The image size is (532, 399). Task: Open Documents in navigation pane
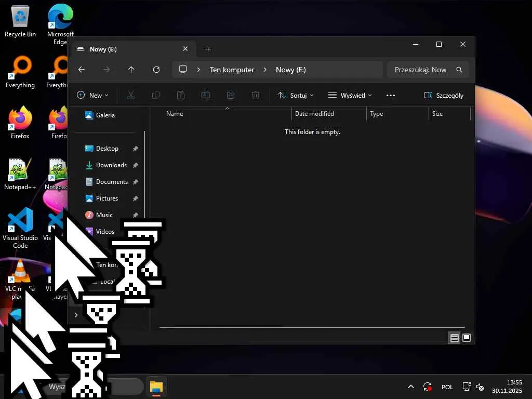112,182
